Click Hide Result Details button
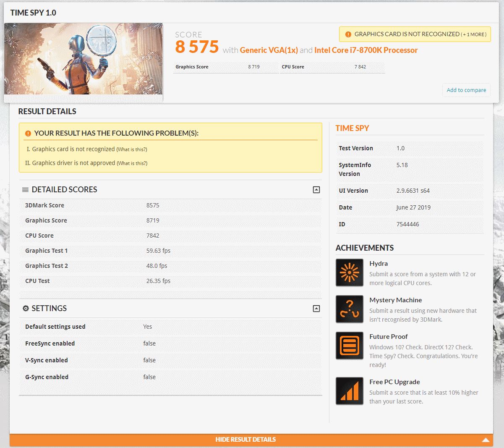The image size is (504, 448). pyautogui.click(x=251, y=440)
